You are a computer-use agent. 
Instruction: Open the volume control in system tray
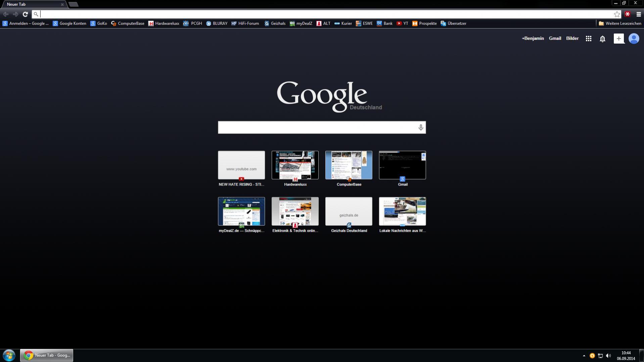608,356
